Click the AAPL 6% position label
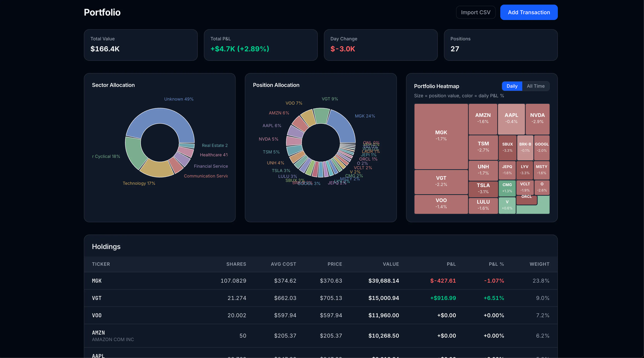Screen dimensions: 644x358 pos(272,126)
